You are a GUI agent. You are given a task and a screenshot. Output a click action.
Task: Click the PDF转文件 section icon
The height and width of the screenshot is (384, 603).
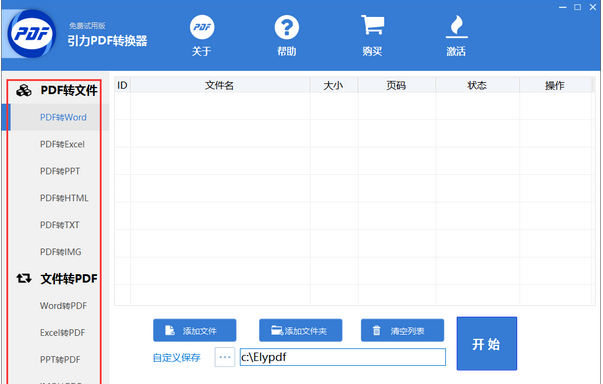(x=24, y=91)
